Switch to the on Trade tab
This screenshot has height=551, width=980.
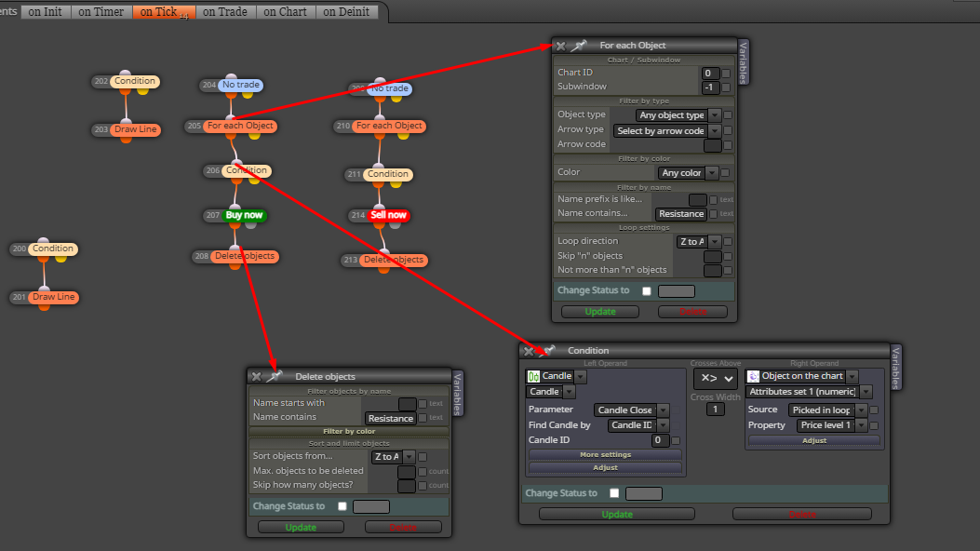click(x=225, y=12)
